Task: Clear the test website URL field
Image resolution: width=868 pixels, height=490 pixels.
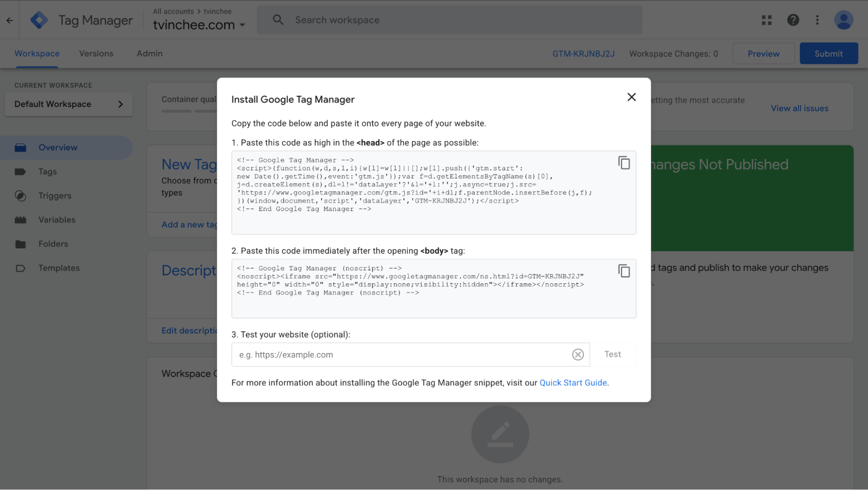Action: click(x=578, y=355)
